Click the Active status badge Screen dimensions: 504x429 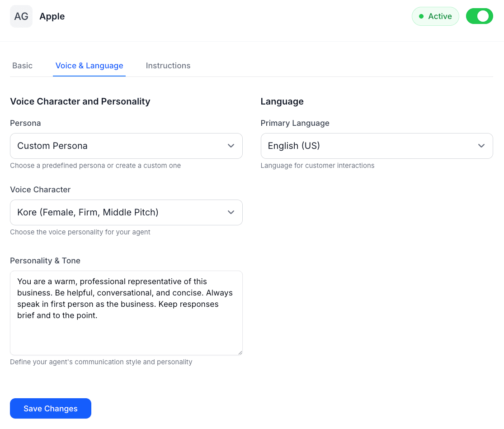tap(435, 16)
